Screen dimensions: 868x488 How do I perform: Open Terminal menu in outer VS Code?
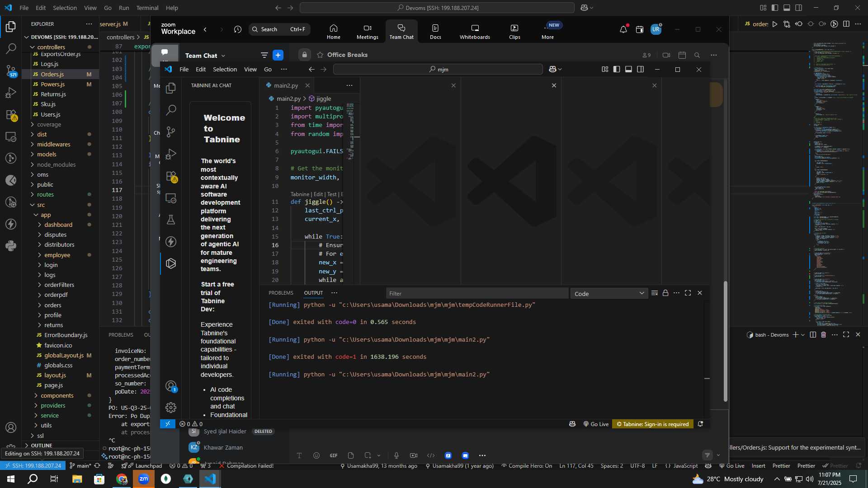(147, 8)
